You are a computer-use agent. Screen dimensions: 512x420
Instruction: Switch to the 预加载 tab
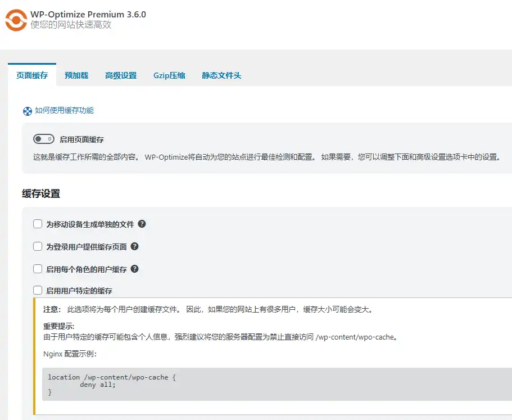point(75,75)
